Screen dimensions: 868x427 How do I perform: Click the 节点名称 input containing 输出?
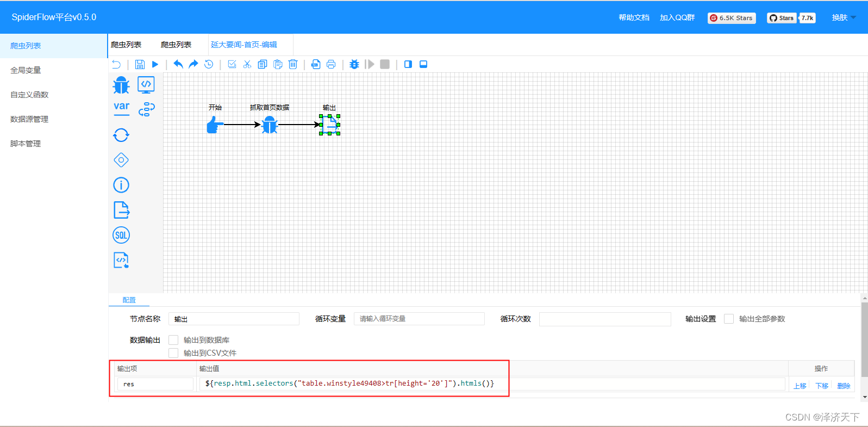[234, 319]
